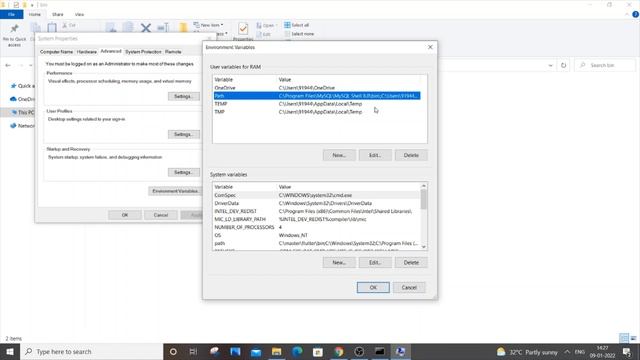Screen dimensions: 640x360
Task: Click the New folder icon in ribbon
Action: point(183,27)
